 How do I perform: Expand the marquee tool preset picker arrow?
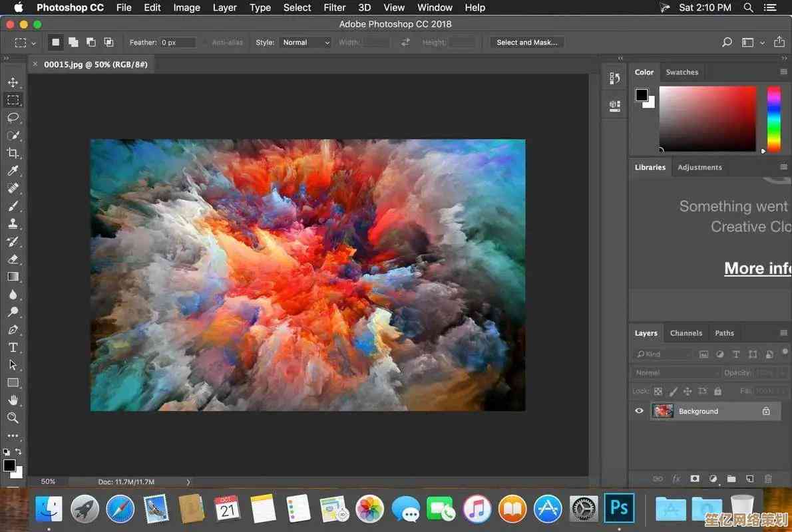click(x=33, y=43)
